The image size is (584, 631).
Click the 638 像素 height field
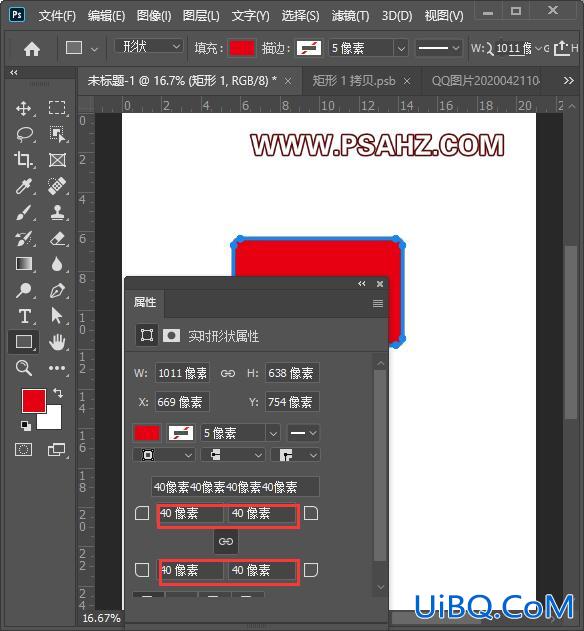pos(292,373)
